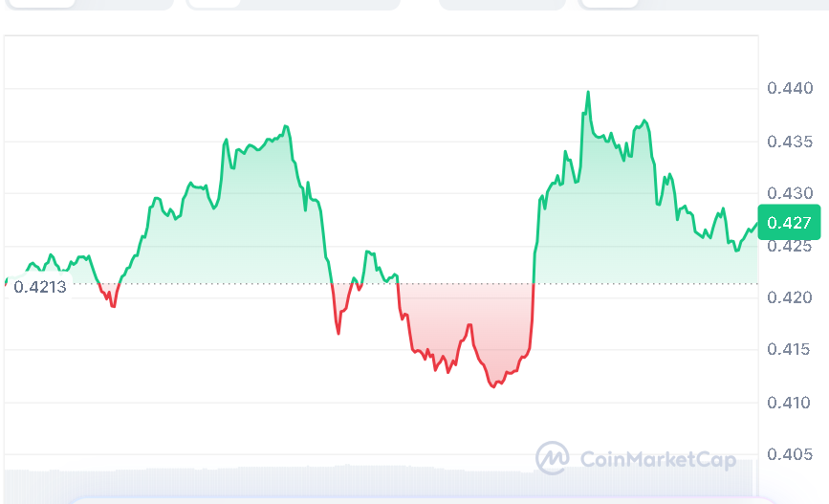
Task: Click the 0.415 price axis label
Action: point(790,350)
